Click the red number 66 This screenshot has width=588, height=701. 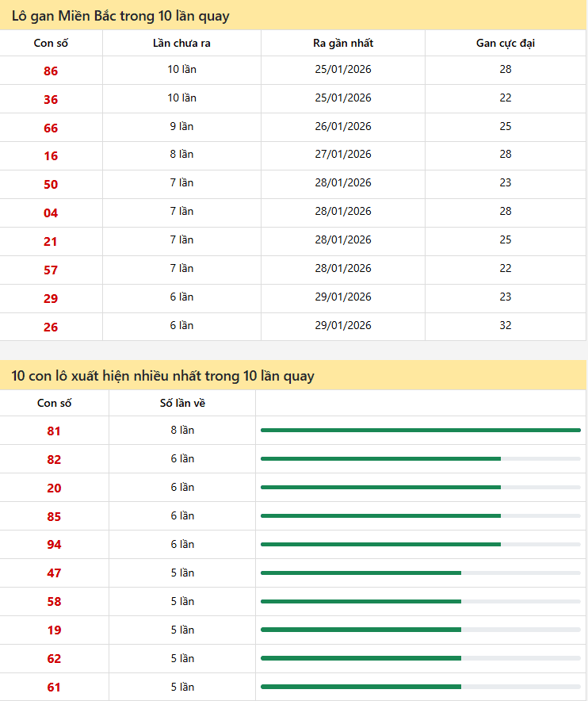pos(51,128)
